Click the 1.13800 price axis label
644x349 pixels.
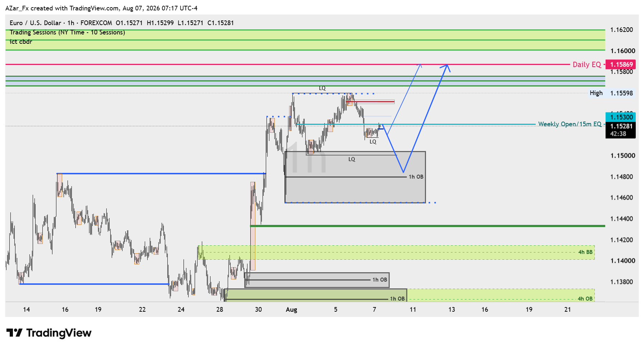click(622, 282)
